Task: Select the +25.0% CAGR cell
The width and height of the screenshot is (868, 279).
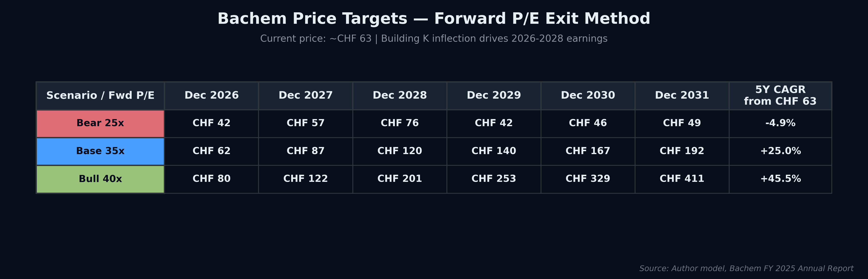Action: point(780,151)
